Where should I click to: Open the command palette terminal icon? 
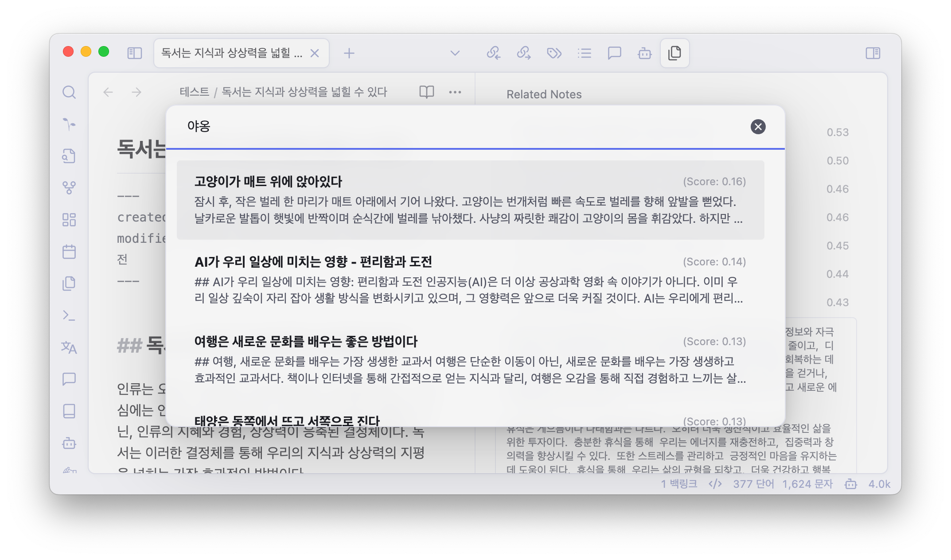pos(69,315)
